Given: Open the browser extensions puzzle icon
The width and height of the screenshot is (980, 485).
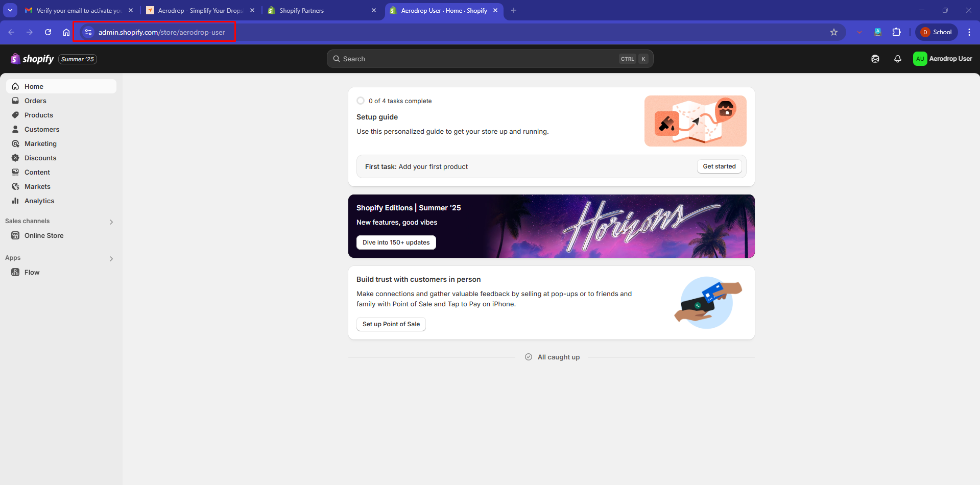Looking at the screenshot, I should click(896, 32).
